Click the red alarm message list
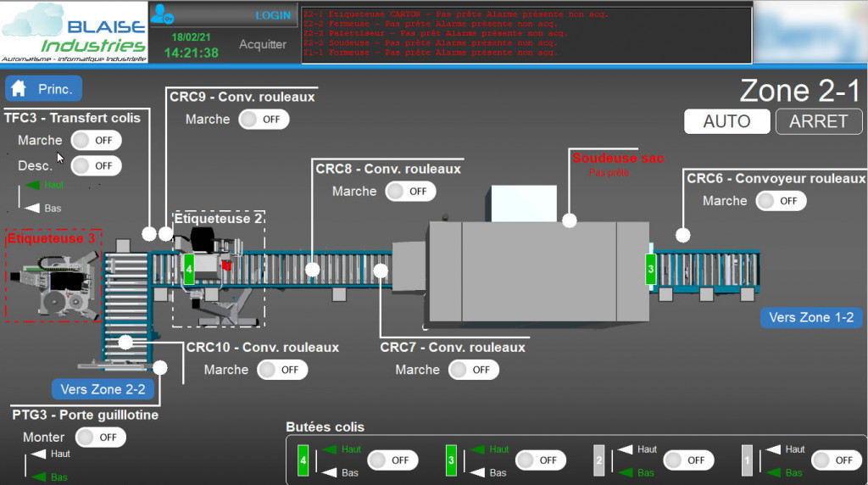Screen dimensions: 868x485 pyautogui.click(x=526, y=34)
